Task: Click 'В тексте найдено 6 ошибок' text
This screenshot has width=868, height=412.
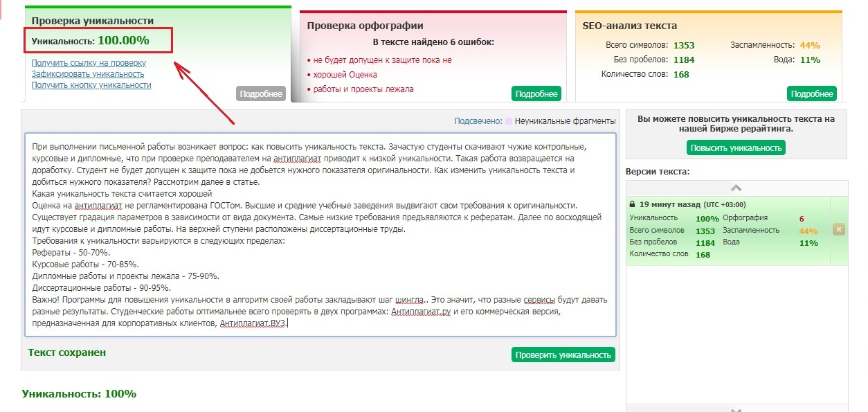Action: click(x=433, y=42)
